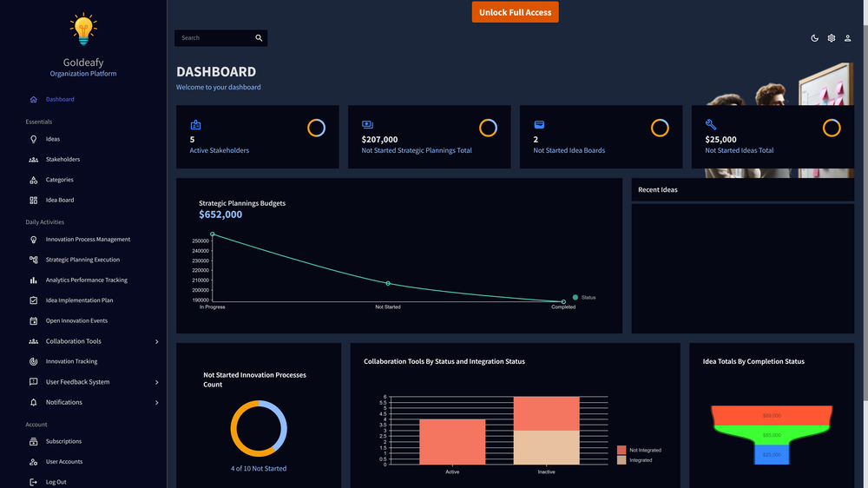Click the Goldeafy lightbulb logo
This screenshot has height=488, width=868.
pos(83,29)
